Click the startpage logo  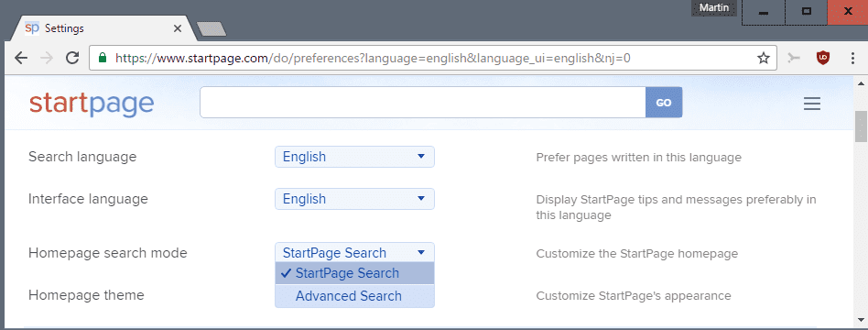tap(92, 104)
